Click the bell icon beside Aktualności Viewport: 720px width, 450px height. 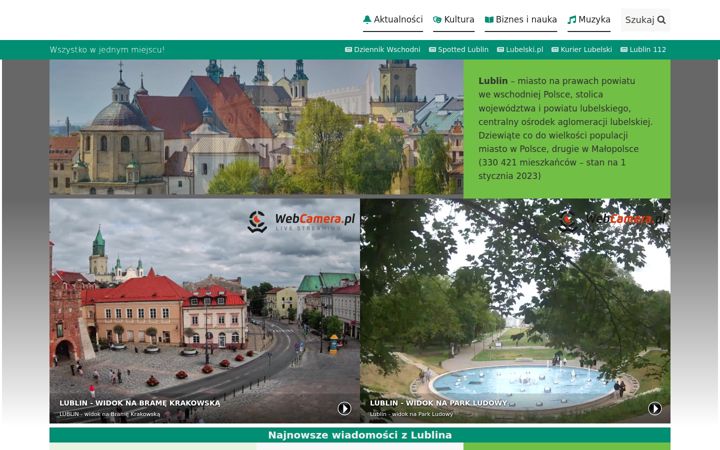pyautogui.click(x=367, y=19)
